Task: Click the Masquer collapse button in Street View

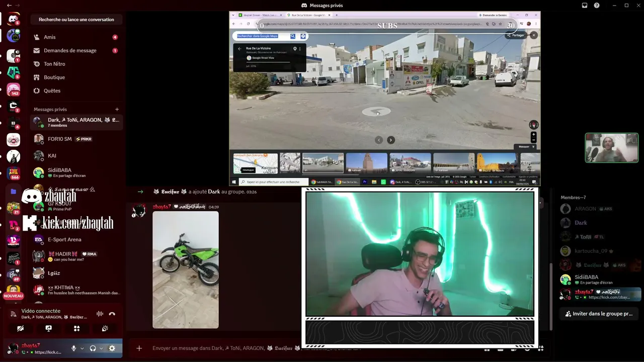Action: [x=526, y=147]
